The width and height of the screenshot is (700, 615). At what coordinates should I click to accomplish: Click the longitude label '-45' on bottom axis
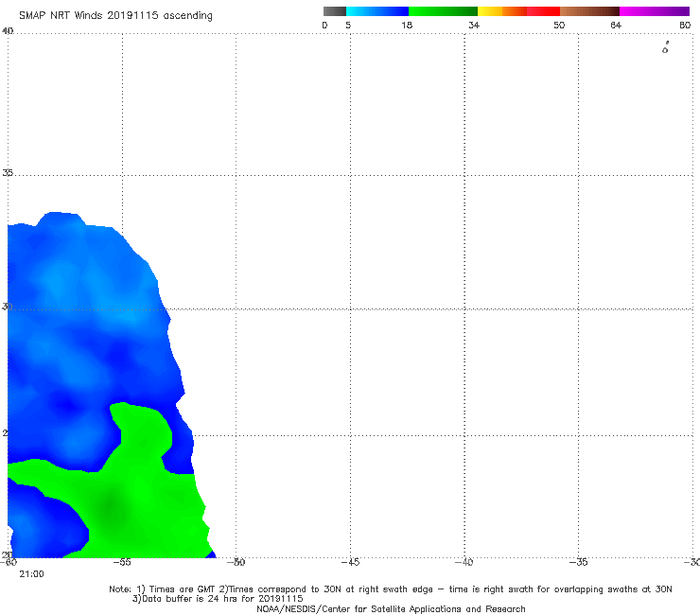pos(350,562)
